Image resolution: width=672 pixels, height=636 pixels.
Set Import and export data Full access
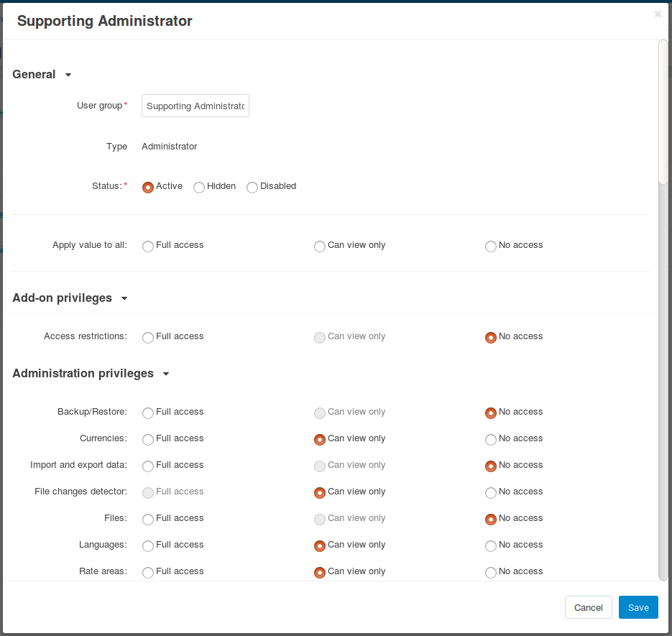click(x=148, y=466)
